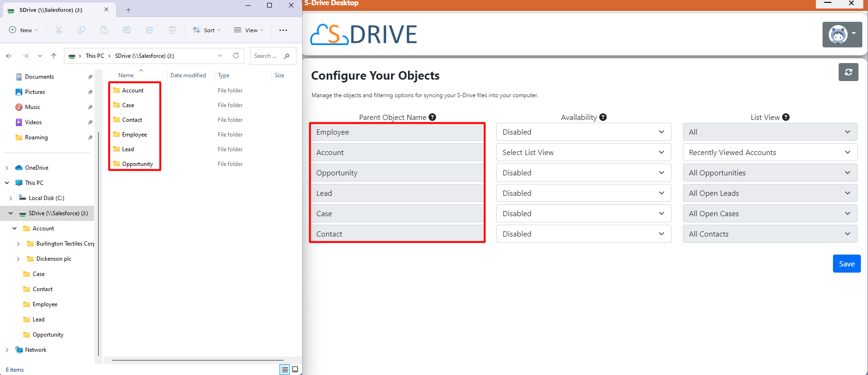Click the Save button
This screenshot has height=375, width=868.
(x=846, y=264)
